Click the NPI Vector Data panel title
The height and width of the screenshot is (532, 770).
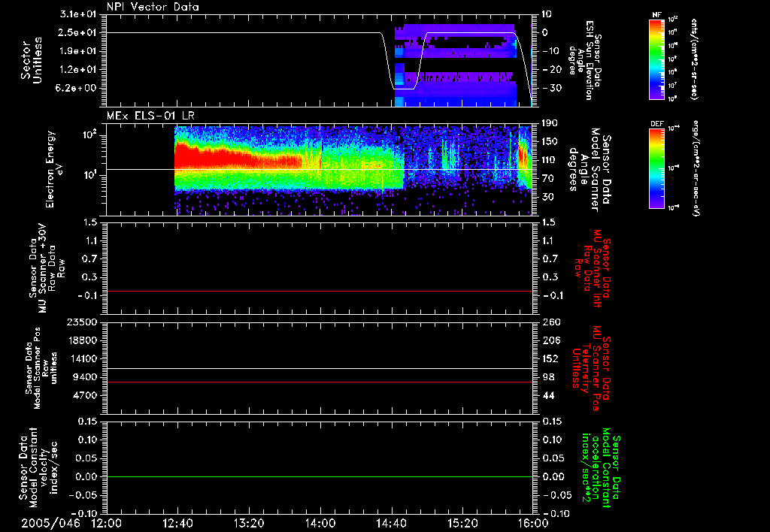[x=153, y=7]
